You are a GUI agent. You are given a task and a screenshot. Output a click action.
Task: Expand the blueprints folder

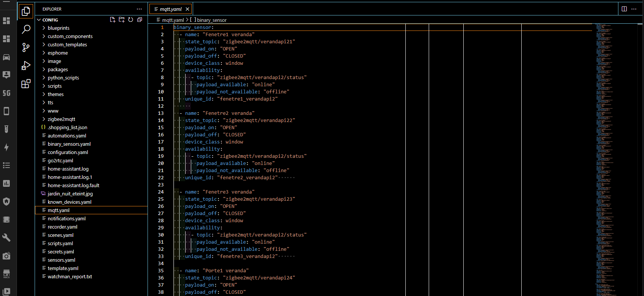58,28
